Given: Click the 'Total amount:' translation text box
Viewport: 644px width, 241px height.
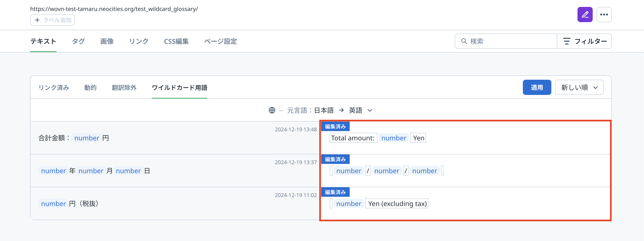Looking at the screenshot, I should (x=353, y=138).
